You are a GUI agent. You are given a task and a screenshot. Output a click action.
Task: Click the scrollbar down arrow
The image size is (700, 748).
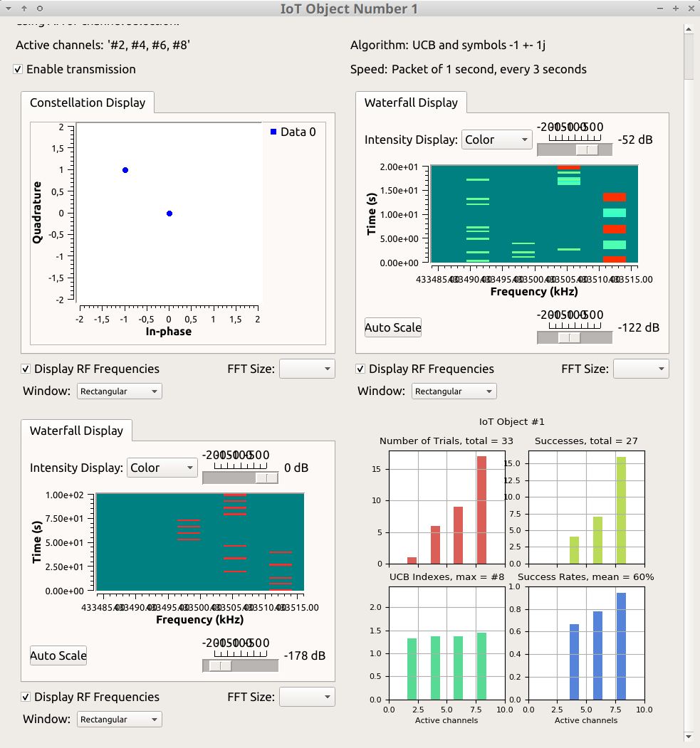[689, 736]
